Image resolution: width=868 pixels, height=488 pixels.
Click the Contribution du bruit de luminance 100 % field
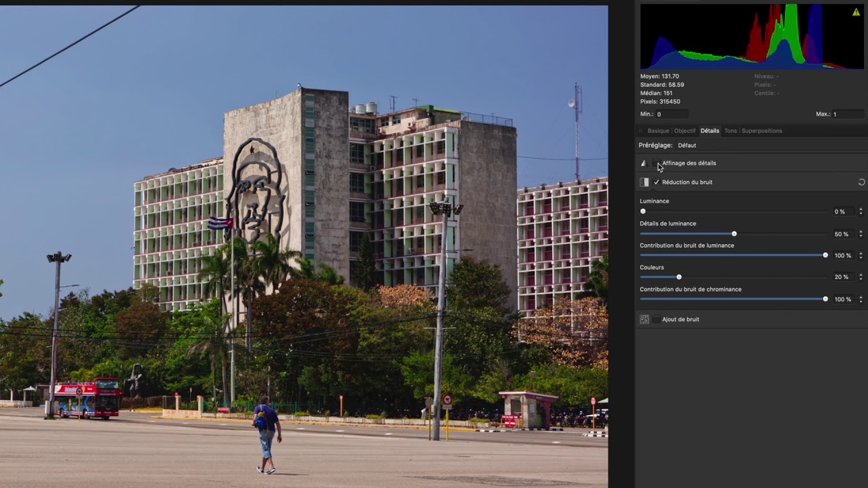(842, 256)
